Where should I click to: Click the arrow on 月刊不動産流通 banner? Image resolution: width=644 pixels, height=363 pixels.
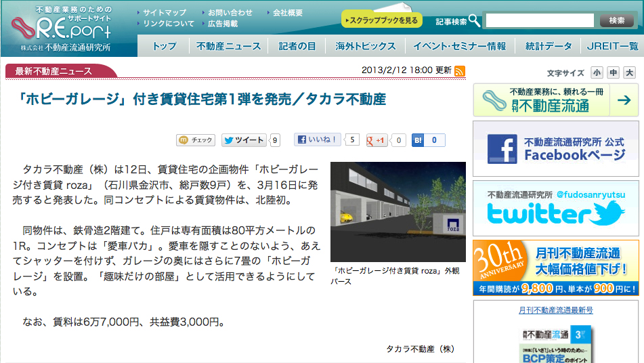[x=624, y=100]
